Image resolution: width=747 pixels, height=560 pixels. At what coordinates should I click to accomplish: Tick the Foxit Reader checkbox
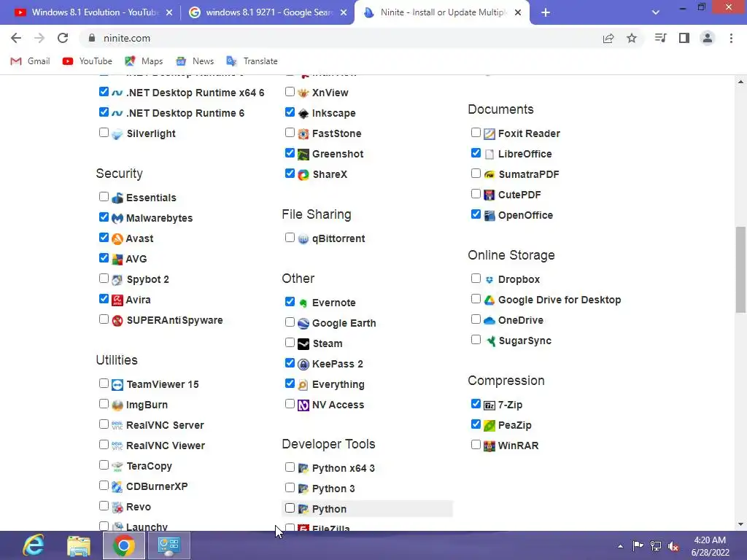(476, 133)
